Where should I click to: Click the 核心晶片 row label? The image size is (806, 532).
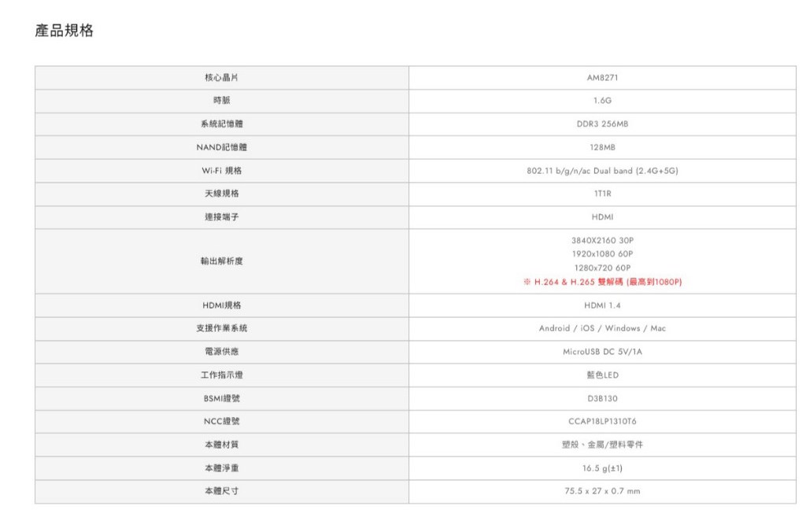coord(221,78)
